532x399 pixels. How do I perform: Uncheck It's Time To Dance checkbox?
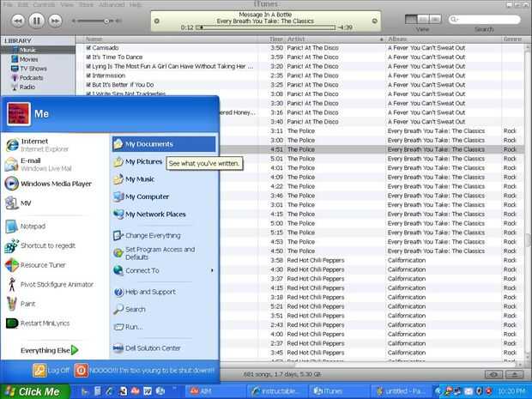pyautogui.click(x=88, y=57)
